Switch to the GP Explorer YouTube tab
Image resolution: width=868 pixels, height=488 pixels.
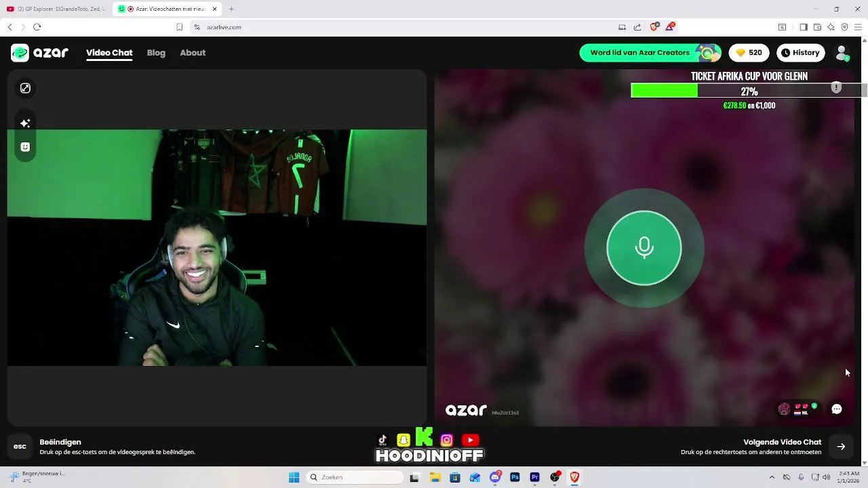[57, 9]
